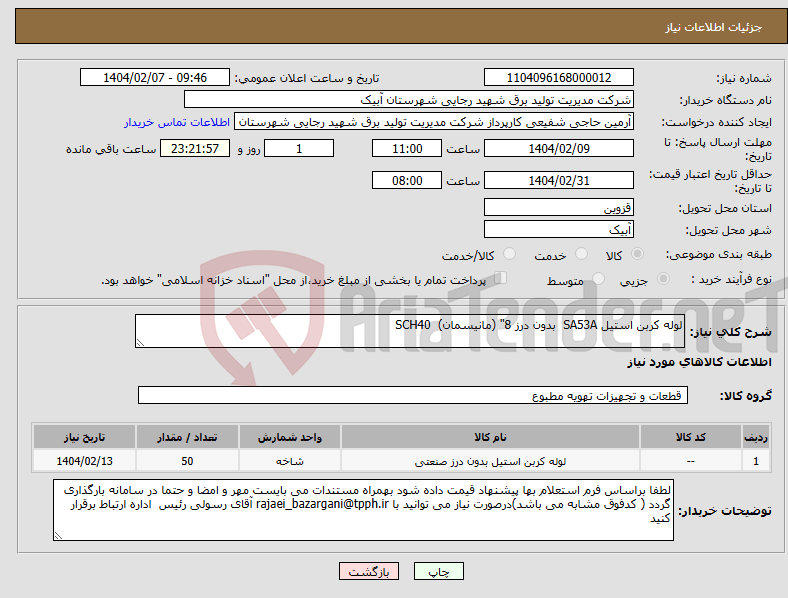Click the price validity date 1404/02/31

[x=558, y=180]
